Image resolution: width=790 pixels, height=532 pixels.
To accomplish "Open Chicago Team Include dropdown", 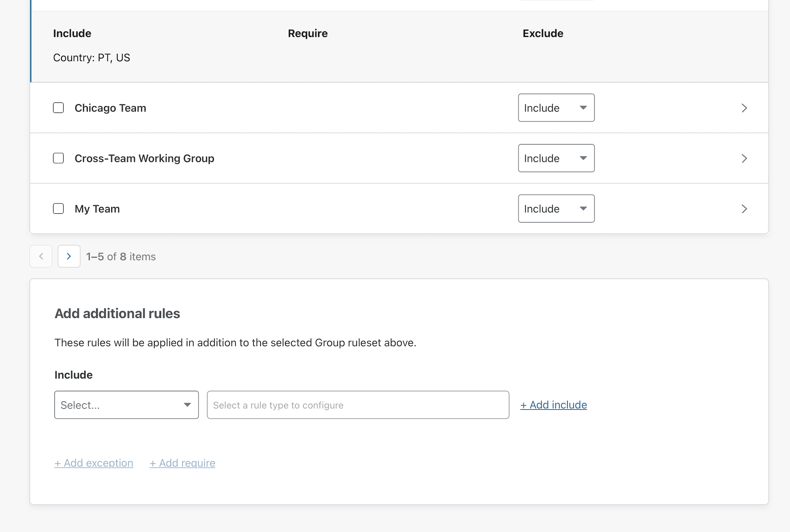I will (x=556, y=108).
